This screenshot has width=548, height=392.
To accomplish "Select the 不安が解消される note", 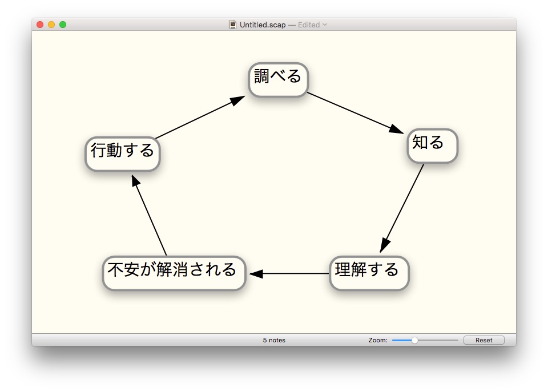I will [x=174, y=273].
